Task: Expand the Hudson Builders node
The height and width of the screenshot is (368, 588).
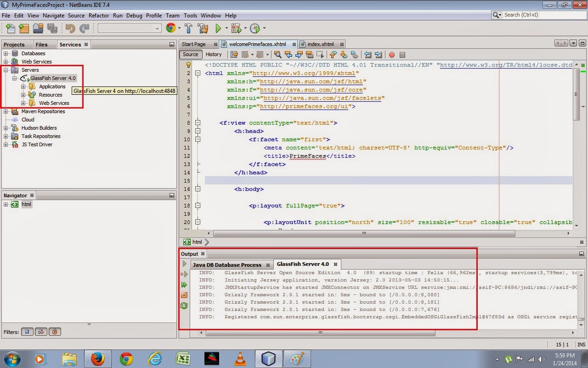Action: coord(6,128)
